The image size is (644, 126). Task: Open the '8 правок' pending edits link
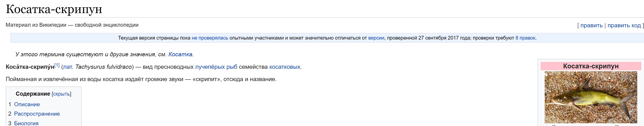(525, 38)
